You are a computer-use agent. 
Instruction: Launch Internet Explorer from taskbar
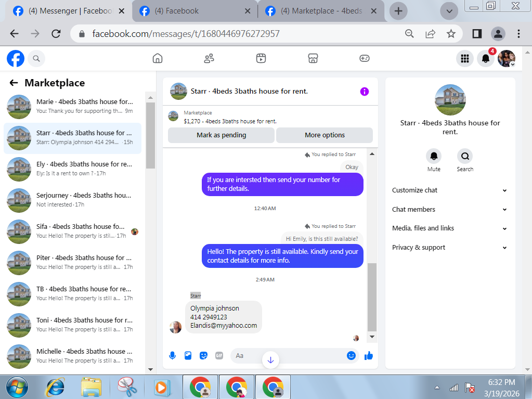click(x=56, y=387)
